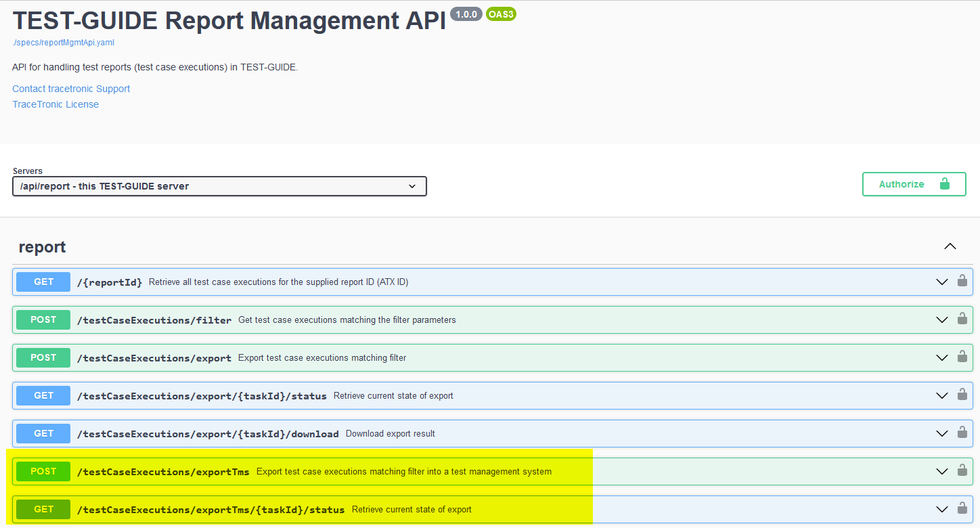Click lock icon on POST exportTms row

(x=962, y=470)
